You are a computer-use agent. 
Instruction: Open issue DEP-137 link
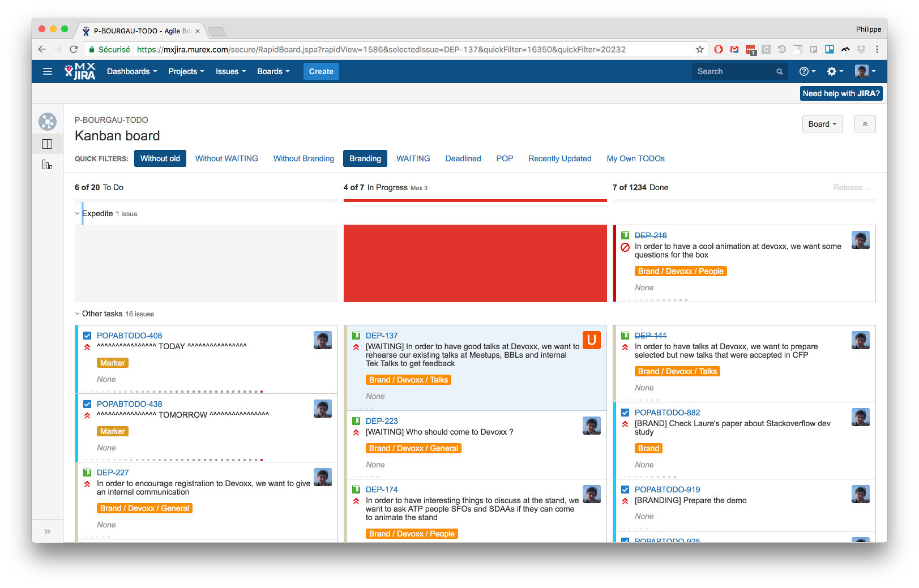pos(382,336)
